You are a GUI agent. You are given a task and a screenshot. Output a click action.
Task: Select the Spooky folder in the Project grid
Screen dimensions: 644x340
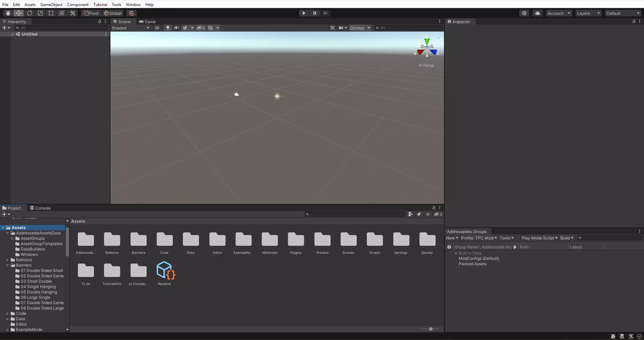[x=427, y=243]
